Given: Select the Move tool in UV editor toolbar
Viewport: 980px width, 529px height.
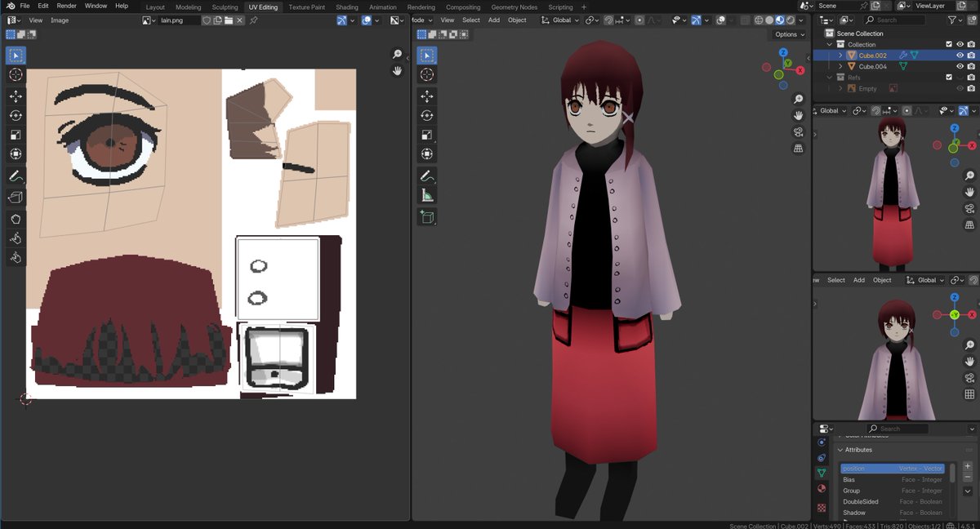Looking at the screenshot, I should [x=16, y=96].
